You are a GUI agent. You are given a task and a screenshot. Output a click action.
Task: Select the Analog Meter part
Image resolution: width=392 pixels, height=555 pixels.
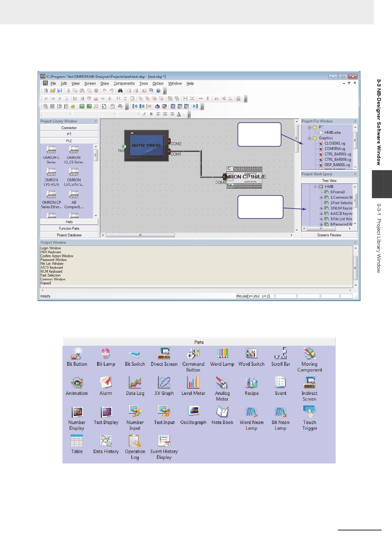click(x=222, y=389)
